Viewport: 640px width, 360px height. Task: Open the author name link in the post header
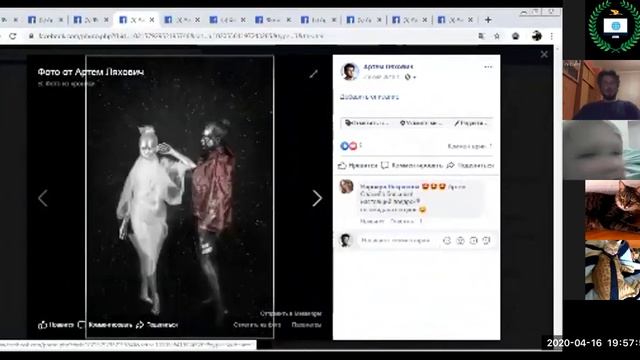pyautogui.click(x=388, y=66)
